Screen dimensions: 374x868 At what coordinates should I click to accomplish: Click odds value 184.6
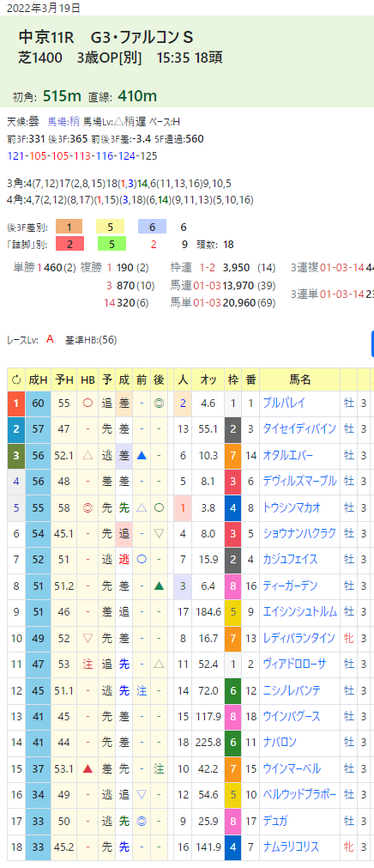pos(208,611)
